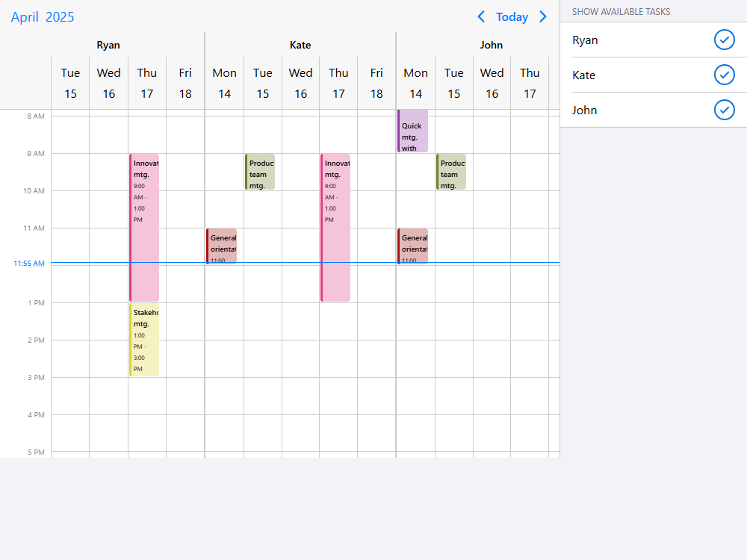Select John's Thu 17 column header
This screenshot has width=747, height=560.
pyautogui.click(x=530, y=84)
